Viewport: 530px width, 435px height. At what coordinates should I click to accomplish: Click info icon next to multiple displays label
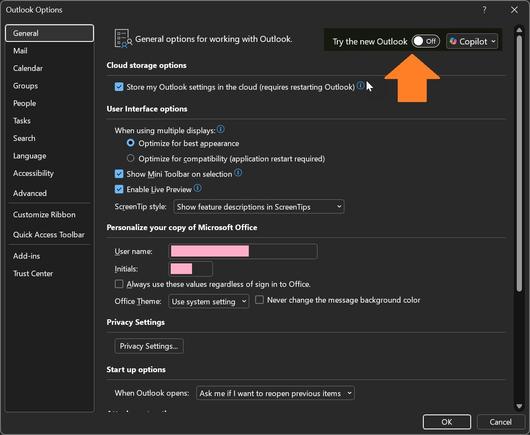click(x=220, y=129)
